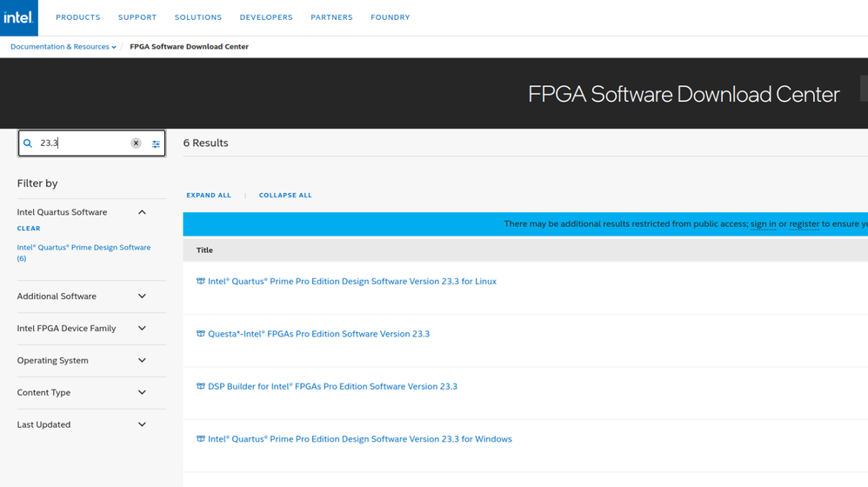Clear the search text with X icon
868x487 pixels.
pos(136,143)
